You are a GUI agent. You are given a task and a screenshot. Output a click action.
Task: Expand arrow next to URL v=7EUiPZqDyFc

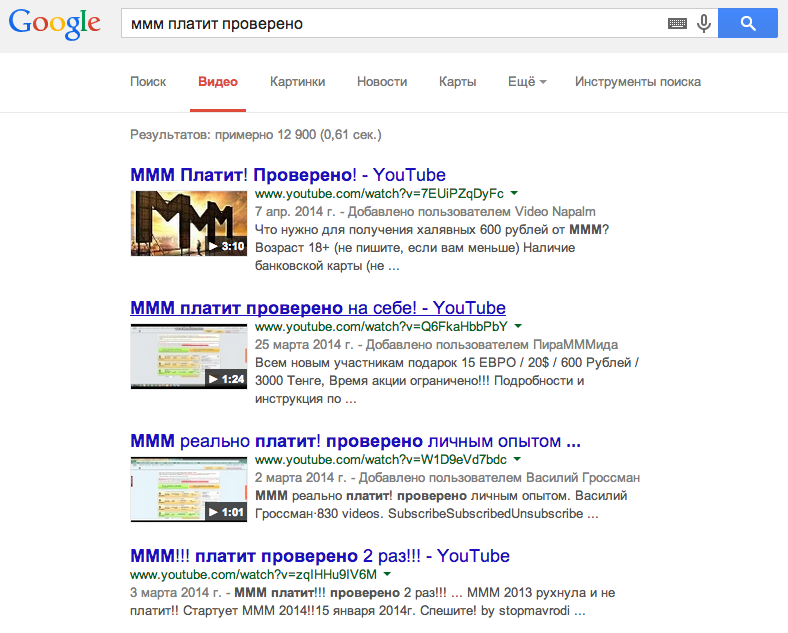click(514, 193)
